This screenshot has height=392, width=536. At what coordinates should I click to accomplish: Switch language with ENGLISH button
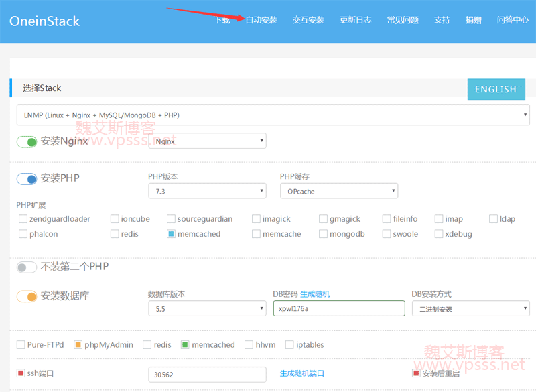click(x=496, y=89)
